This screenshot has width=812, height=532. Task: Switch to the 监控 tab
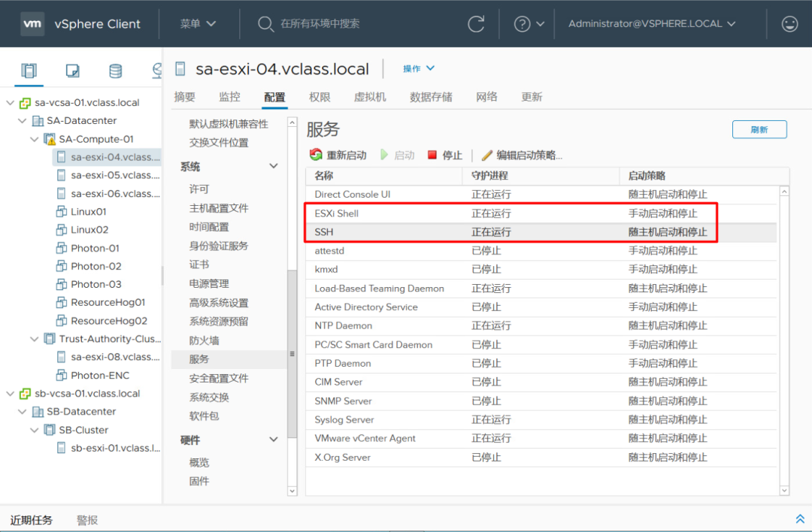pos(229,97)
